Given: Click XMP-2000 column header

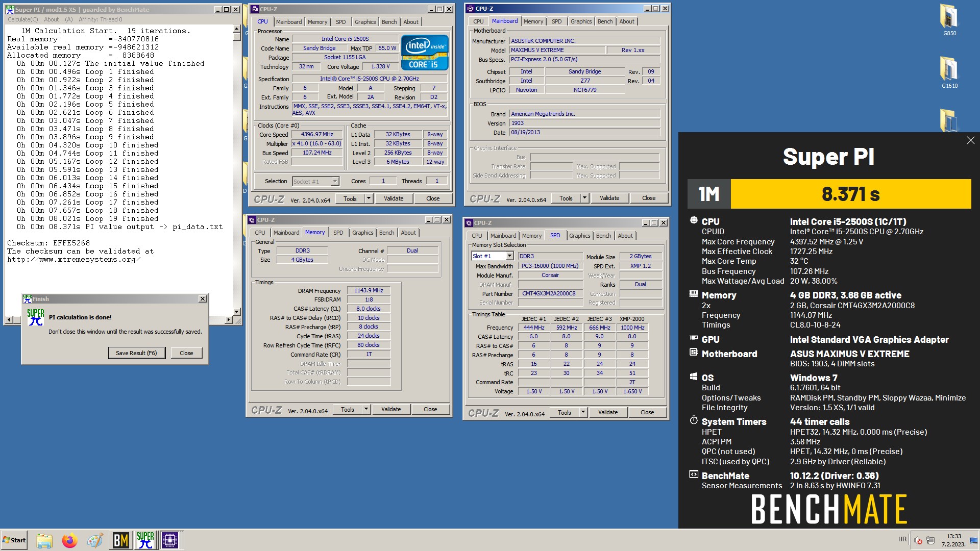Looking at the screenshot, I should pyautogui.click(x=632, y=319).
